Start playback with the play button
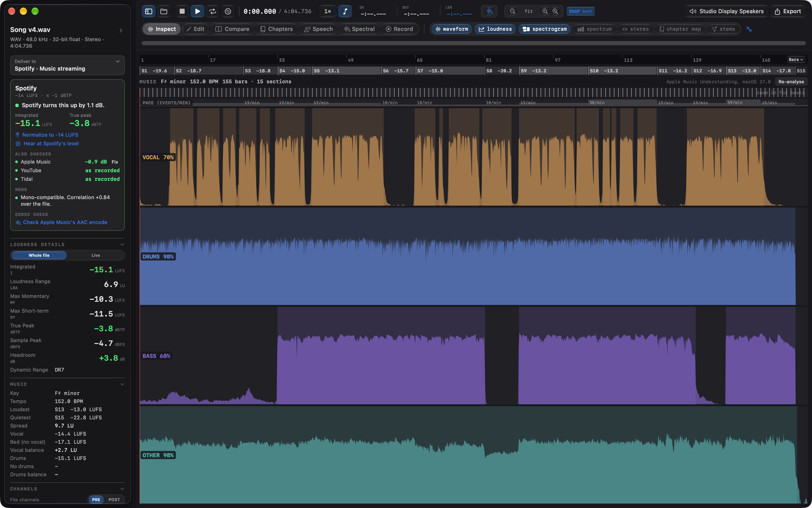The height and width of the screenshot is (508, 812). 197,11
